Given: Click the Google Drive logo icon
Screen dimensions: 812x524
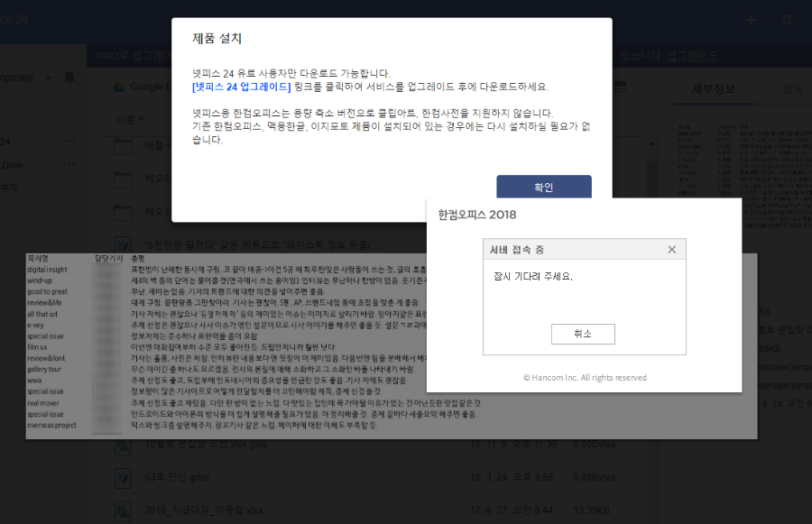Looking at the screenshot, I should (x=118, y=87).
